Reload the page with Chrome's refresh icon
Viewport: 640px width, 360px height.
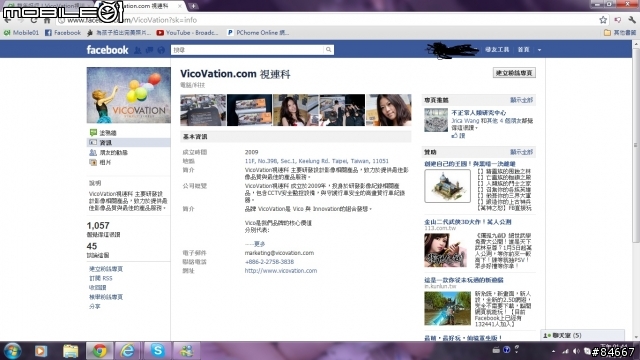34,20
